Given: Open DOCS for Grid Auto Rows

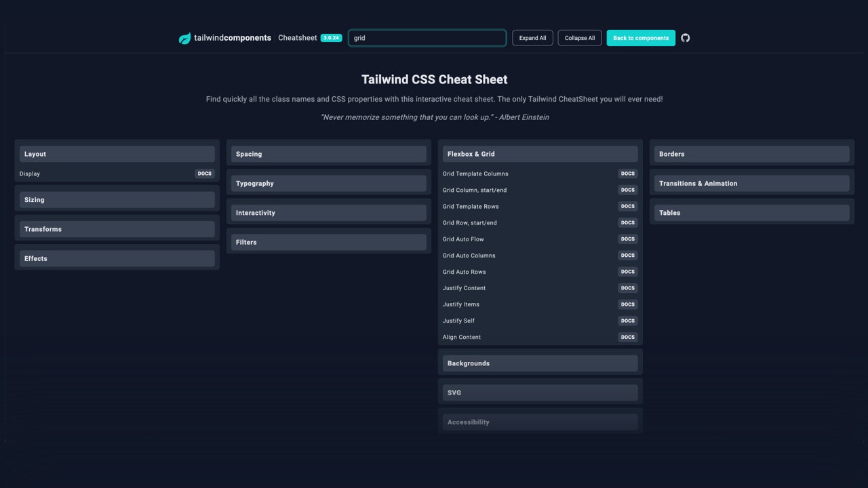Looking at the screenshot, I should coord(628,272).
